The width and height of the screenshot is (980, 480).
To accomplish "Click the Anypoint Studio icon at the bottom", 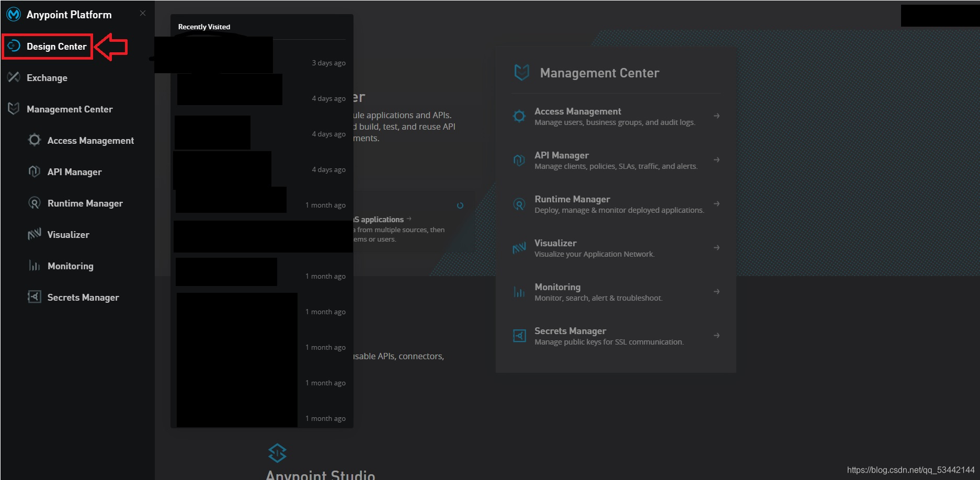I will [x=277, y=453].
